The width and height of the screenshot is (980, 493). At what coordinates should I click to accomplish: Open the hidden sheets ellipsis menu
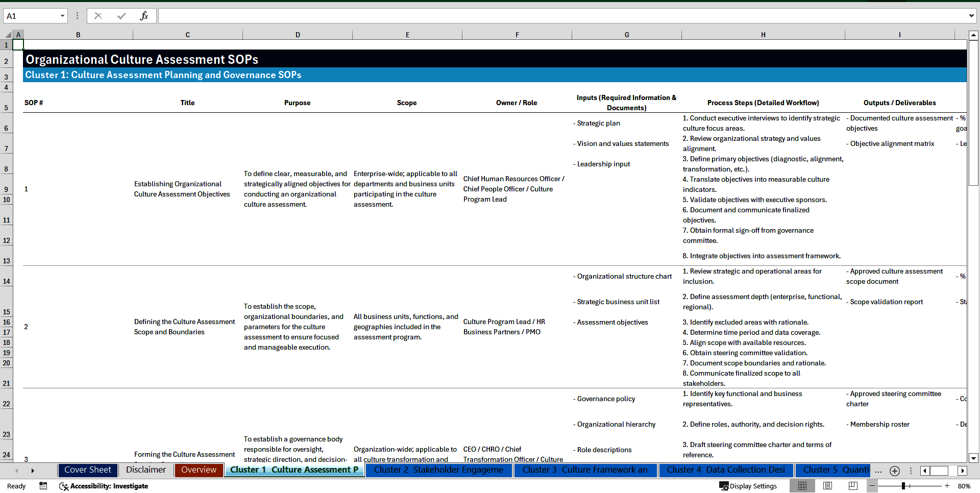(x=878, y=471)
